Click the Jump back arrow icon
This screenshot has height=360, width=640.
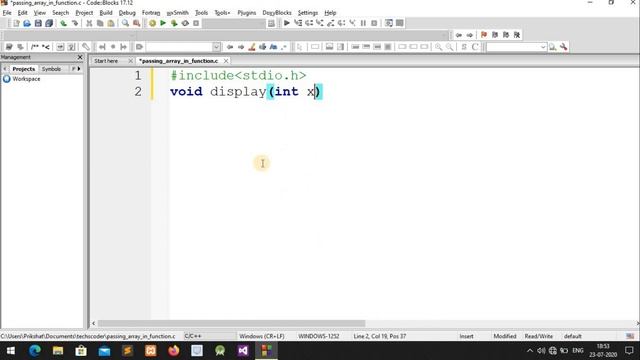coord(459,35)
